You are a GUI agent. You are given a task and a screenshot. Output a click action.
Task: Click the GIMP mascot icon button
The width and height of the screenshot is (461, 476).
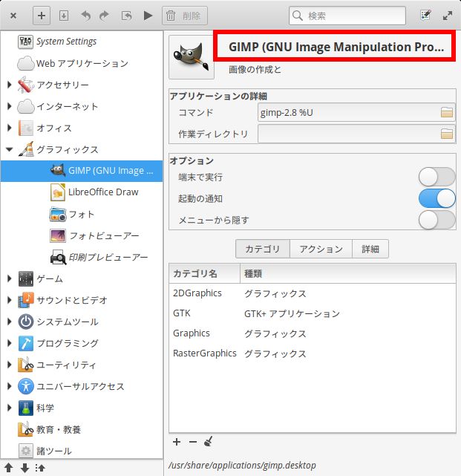click(x=192, y=57)
